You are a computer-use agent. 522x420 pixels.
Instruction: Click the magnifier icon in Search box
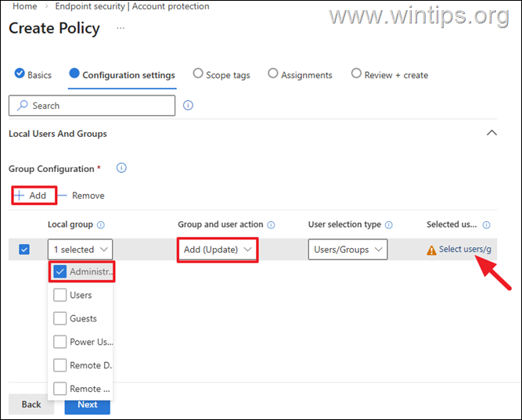23,106
